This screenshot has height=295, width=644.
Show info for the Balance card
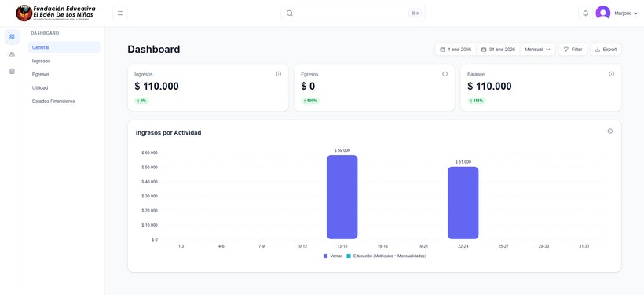tap(611, 74)
